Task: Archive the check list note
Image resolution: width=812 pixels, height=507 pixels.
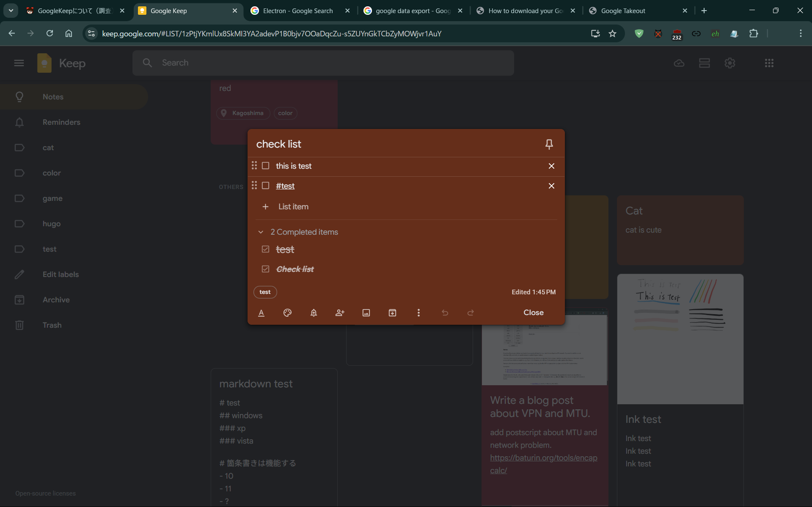Action: coord(392,312)
